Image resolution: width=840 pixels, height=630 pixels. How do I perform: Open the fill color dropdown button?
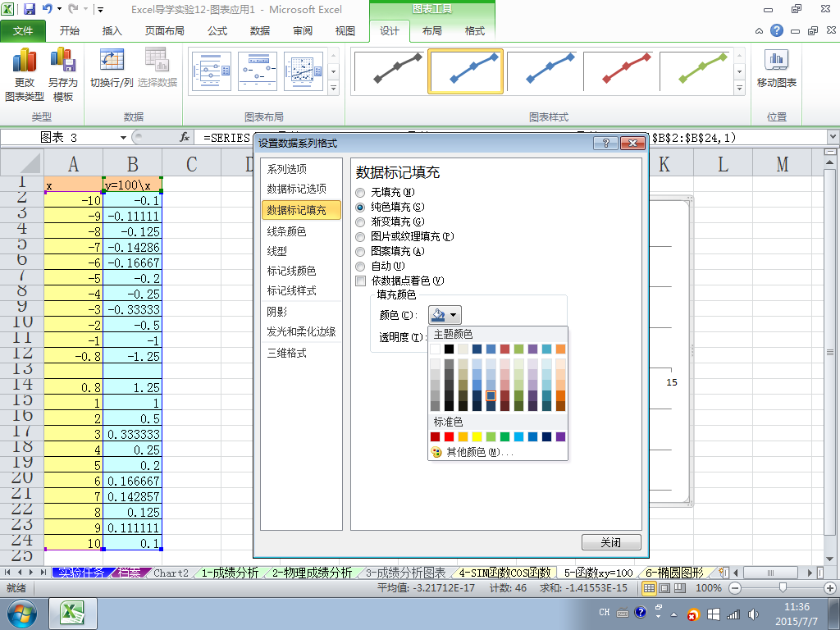click(444, 315)
